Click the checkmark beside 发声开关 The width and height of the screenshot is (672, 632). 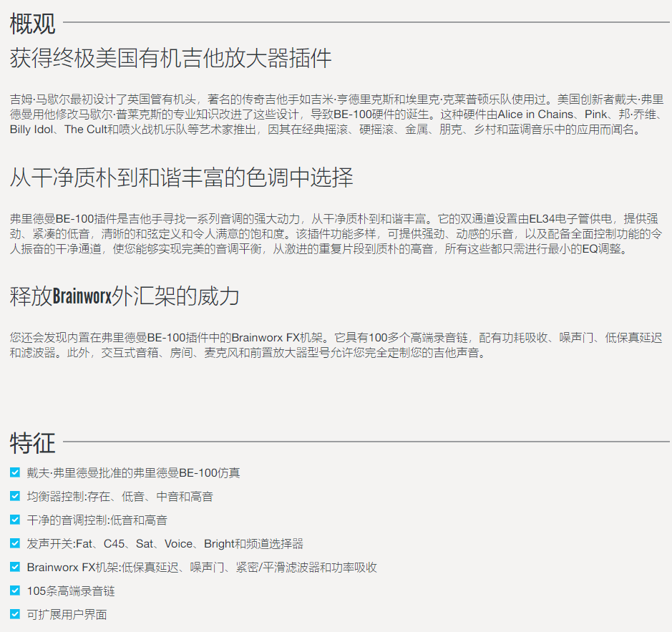[15, 543]
